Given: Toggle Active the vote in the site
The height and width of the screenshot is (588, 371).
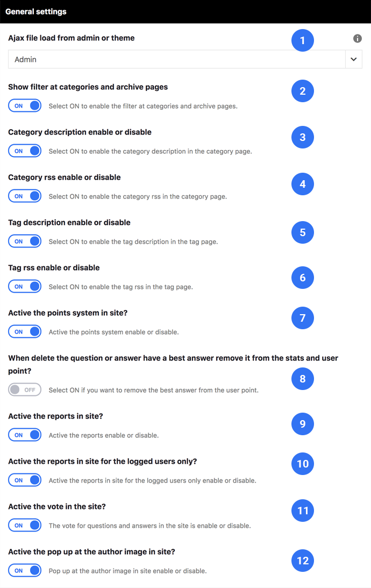Looking at the screenshot, I should pos(25,526).
